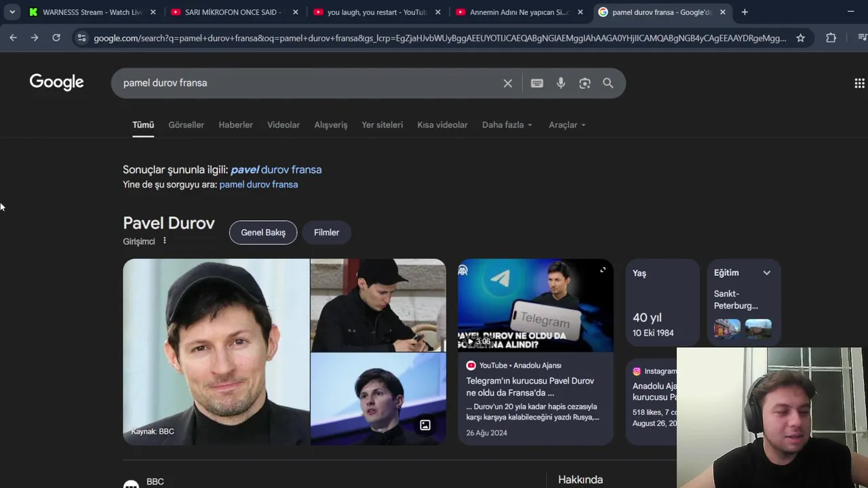Close the SARI MİKROFON tab

pyautogui.click(x=296, y=12)
